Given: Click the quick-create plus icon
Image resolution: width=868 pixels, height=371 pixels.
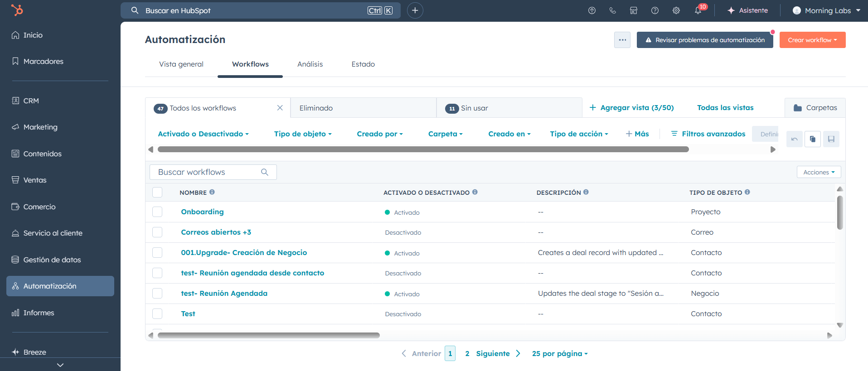Looking at the screenshot, I should 415,10.
